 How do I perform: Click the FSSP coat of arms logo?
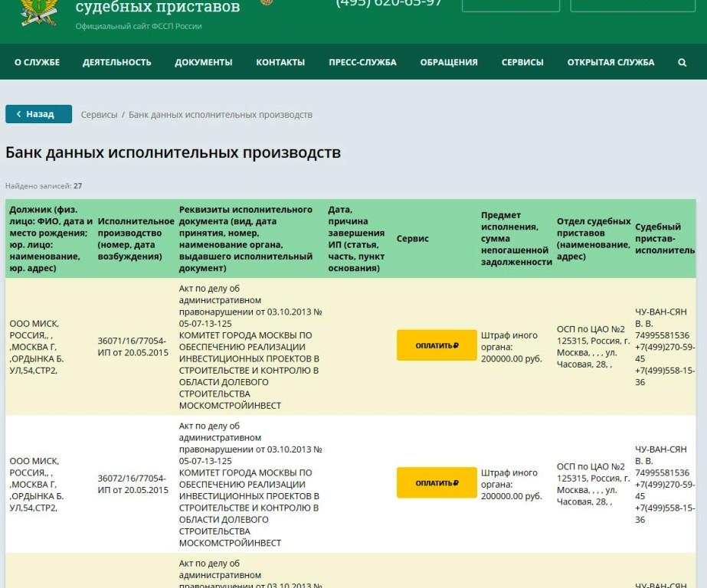[x=39, y=12]
